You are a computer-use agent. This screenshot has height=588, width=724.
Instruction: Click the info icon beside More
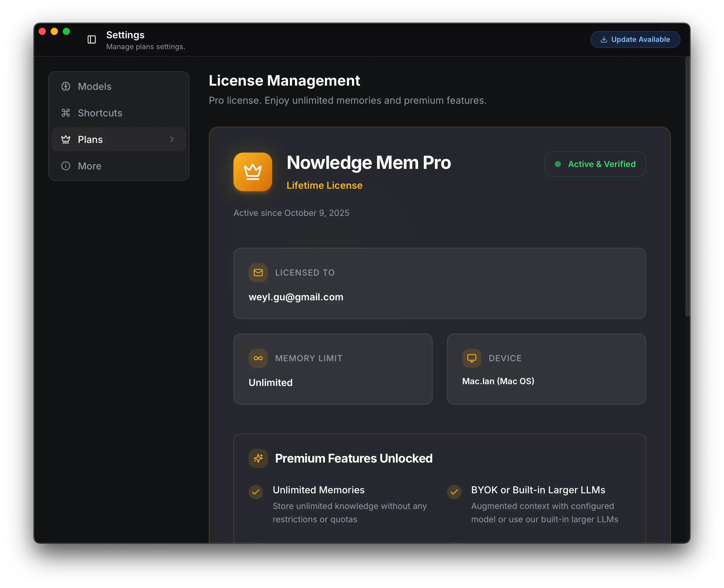(66, 166)
